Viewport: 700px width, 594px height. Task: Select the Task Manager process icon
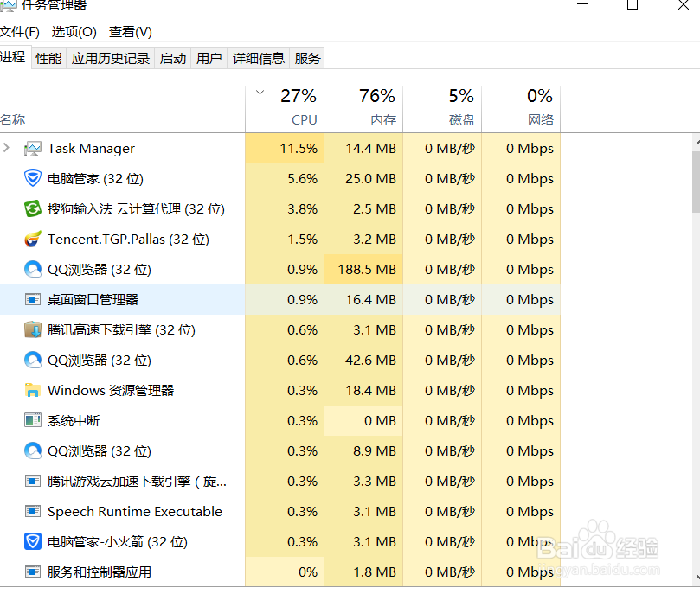33,148
